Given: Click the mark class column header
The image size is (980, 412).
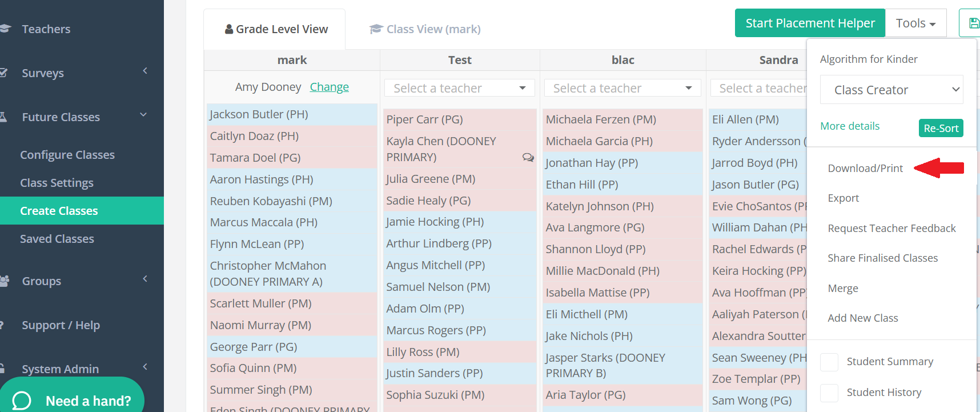Looking at the screenshot, I should pyautogui.click(x=292, y=60).
